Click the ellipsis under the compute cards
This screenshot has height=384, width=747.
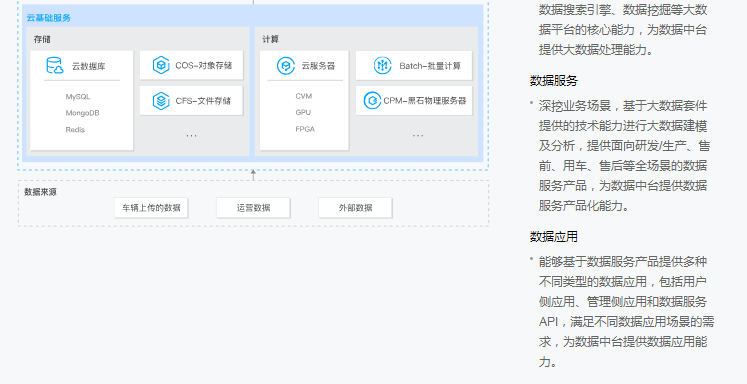[418, 136]
